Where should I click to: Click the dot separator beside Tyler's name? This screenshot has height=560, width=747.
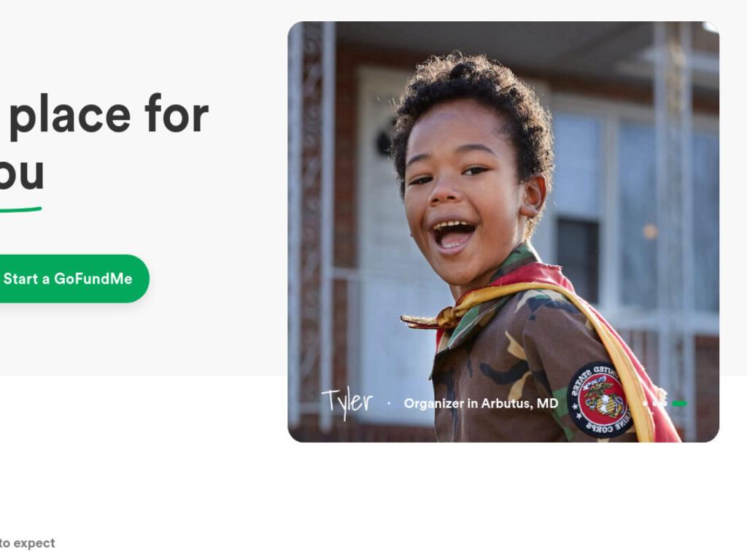(389, 403)
